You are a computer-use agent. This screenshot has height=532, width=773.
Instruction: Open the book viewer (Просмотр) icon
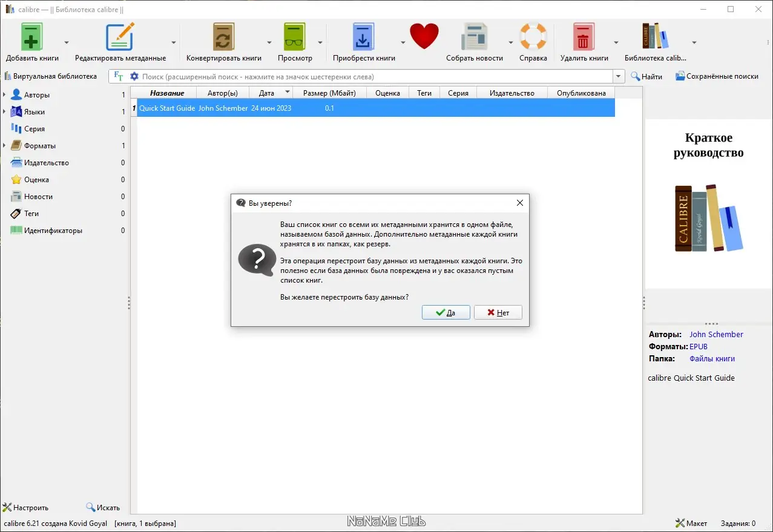295,38
